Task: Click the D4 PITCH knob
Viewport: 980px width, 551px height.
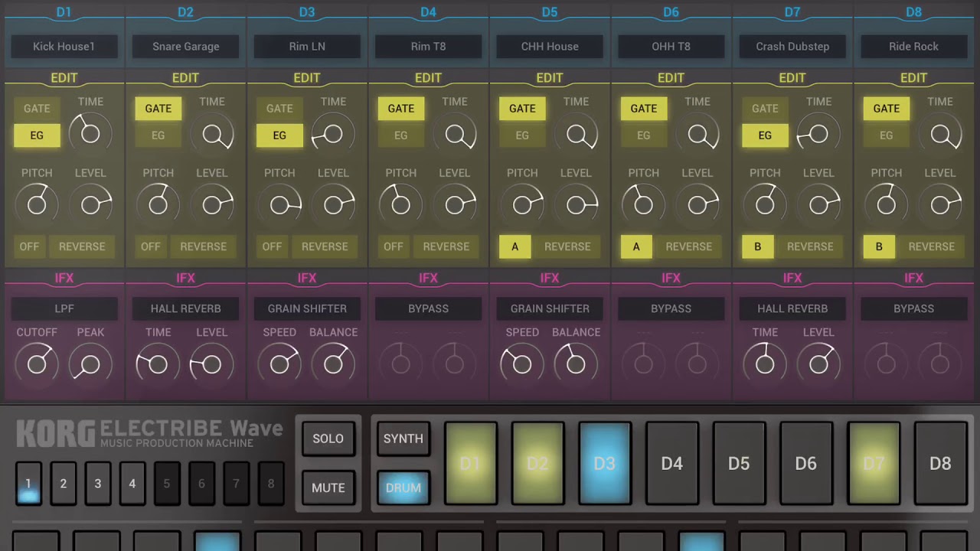Action: click(x=401, y=204)
